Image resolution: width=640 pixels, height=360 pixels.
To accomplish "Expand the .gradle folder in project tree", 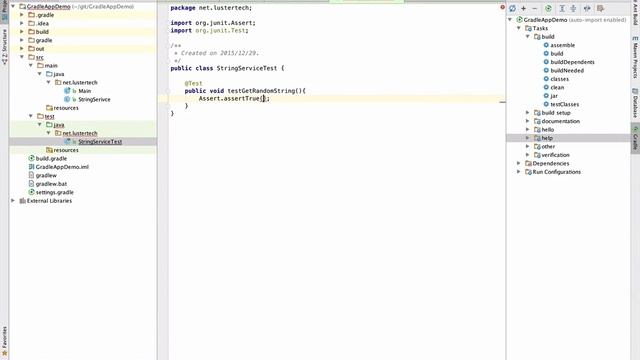I will [x=22, y=15].
